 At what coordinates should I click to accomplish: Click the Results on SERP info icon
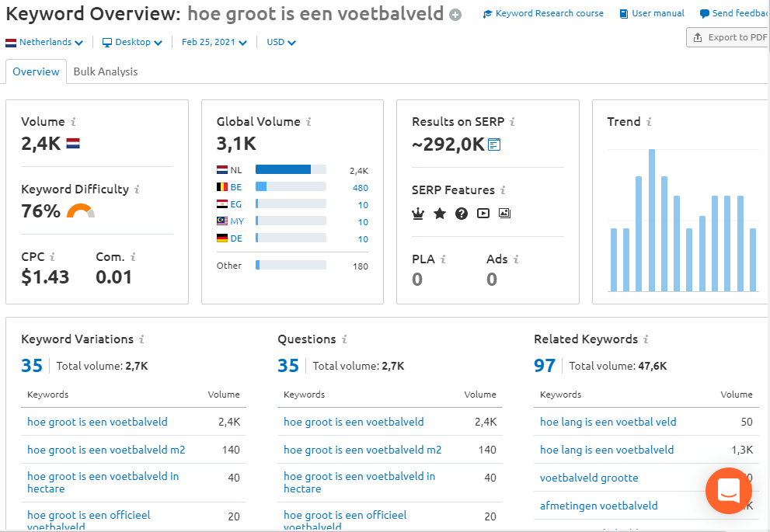(x=512, y=122)
